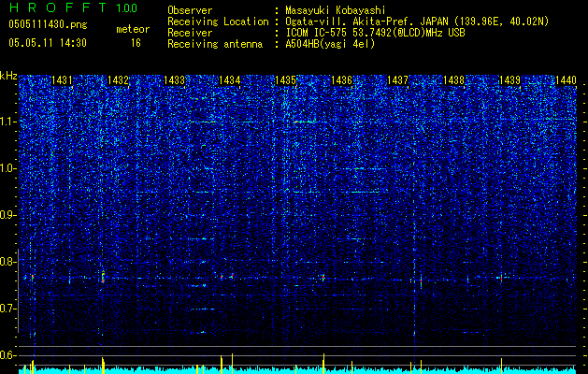Click the file name 0505111430.png
Screen dimensions: 588x374
tap(48, 24)
